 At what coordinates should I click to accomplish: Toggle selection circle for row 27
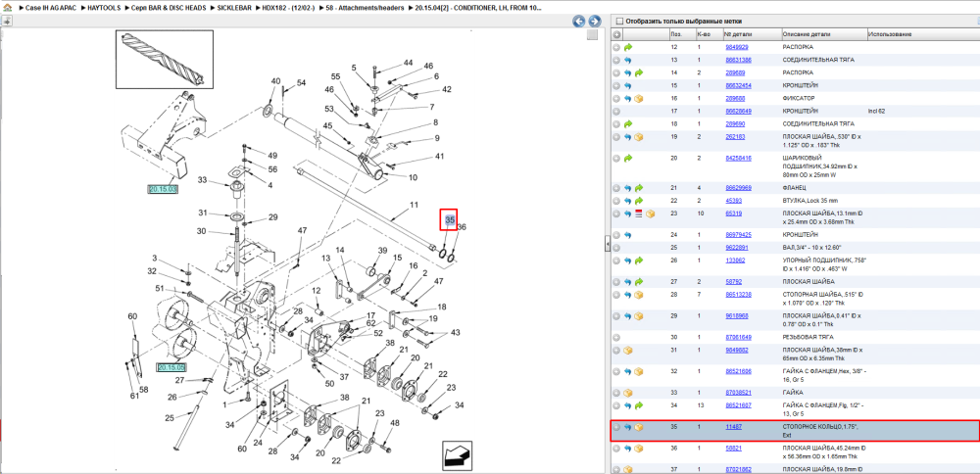[x=616, y=282]
